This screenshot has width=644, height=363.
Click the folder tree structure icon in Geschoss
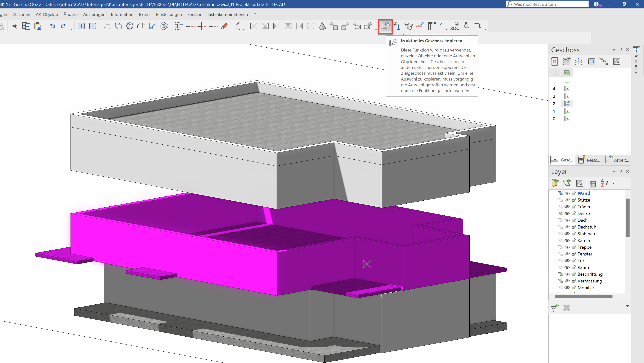(604, 61)
